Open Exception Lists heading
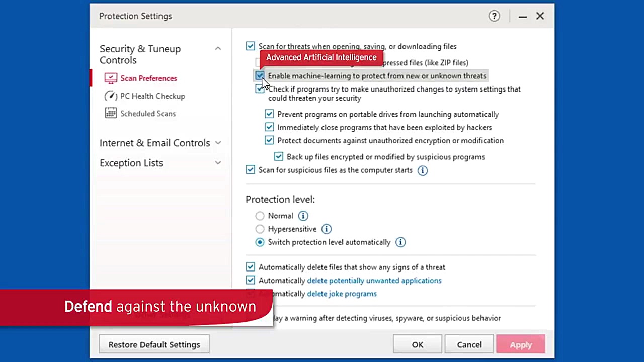The image size is (644, 362). [x=131, y=163]
